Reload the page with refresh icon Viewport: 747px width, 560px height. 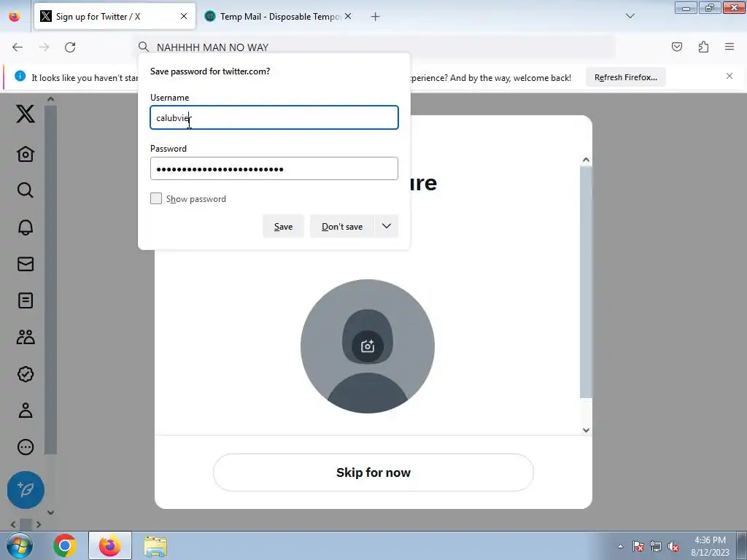point(70,47)
